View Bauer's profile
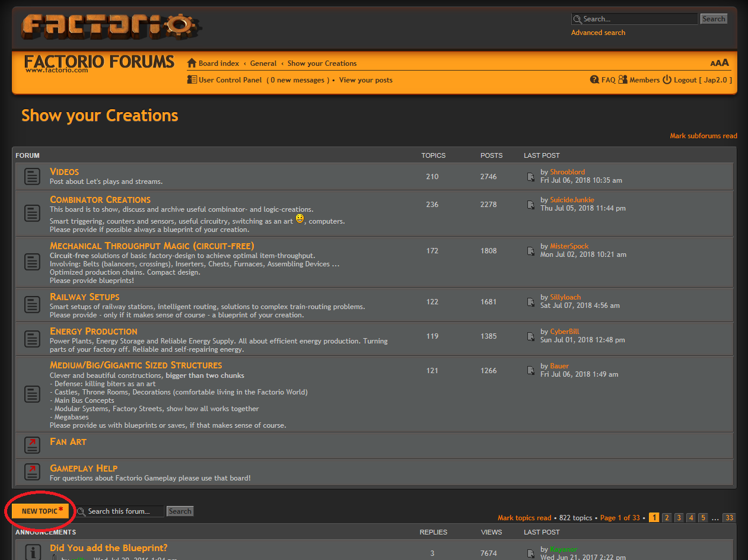This screenshot has width=748, height=560. pos(559,366)
